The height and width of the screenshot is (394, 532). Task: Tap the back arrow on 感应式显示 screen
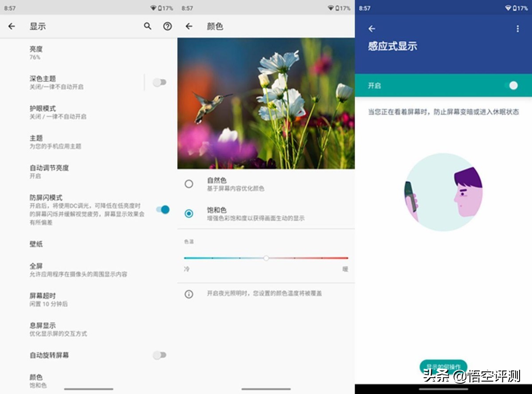372,28
